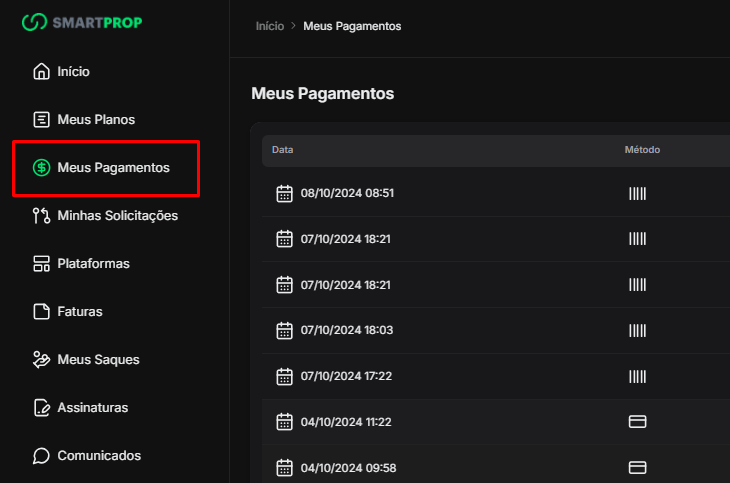
Task: Click the Faturas document icon
Action: point(41,312)
